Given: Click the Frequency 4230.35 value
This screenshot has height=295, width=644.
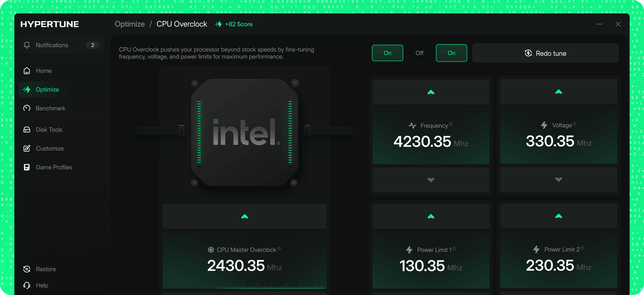Looking at the screenshot, I should (x=422, y=141).
